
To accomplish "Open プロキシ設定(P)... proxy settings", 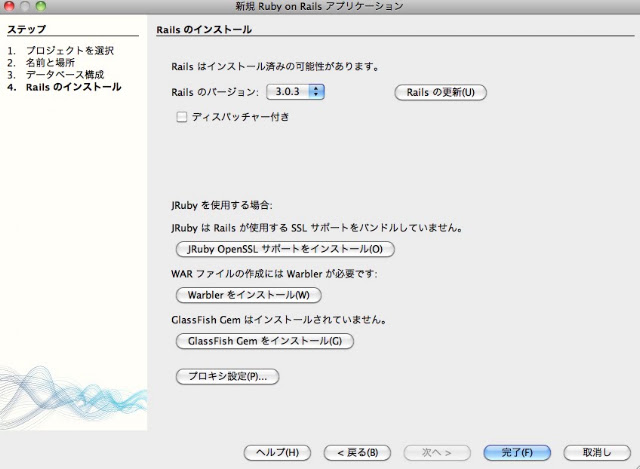I will (x=227, y=376).
